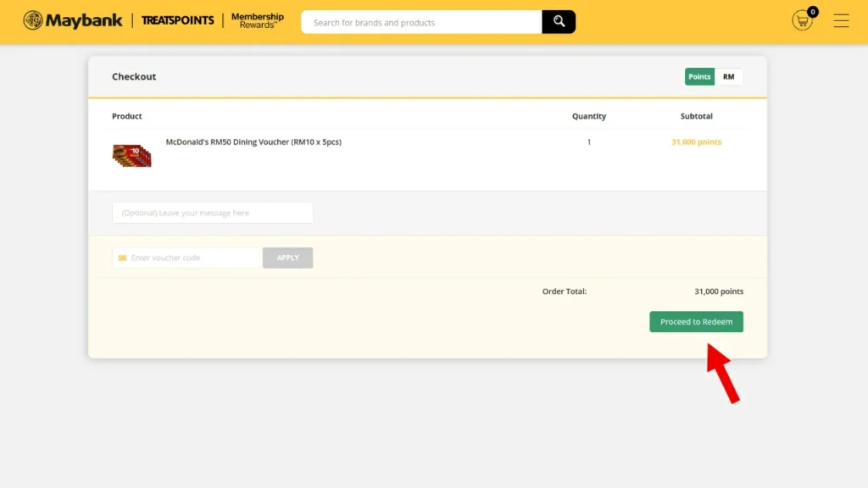Click the Order Total points value
This screenshot has width=868, height=488.
point(719,291)
